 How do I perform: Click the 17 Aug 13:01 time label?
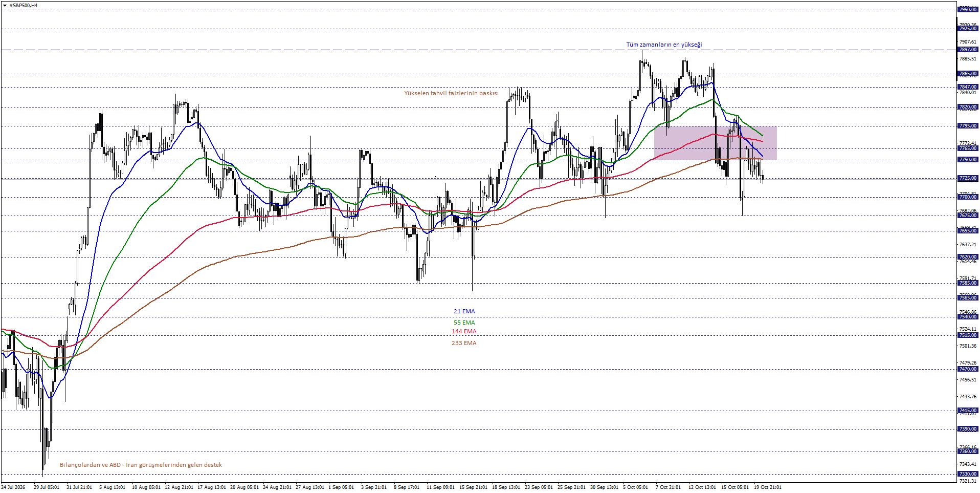(211, 487)
